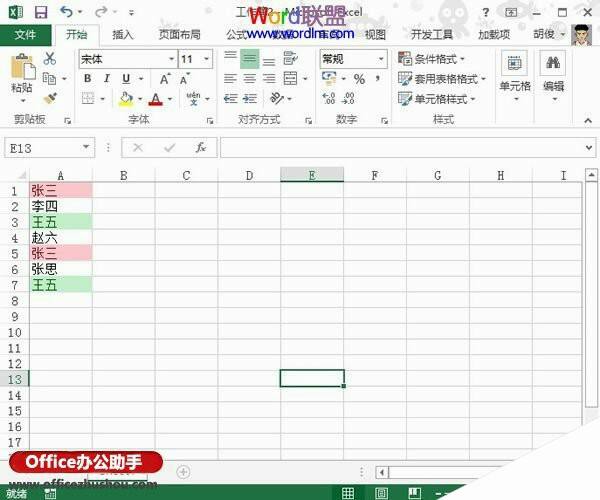Open 条件格式 dropdown
Image resolution: width=600 pixels, height=500 pixels.
[431, 59]
